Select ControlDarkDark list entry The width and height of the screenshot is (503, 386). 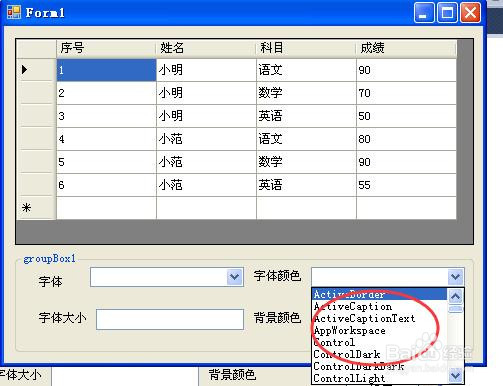coord(380,366)
